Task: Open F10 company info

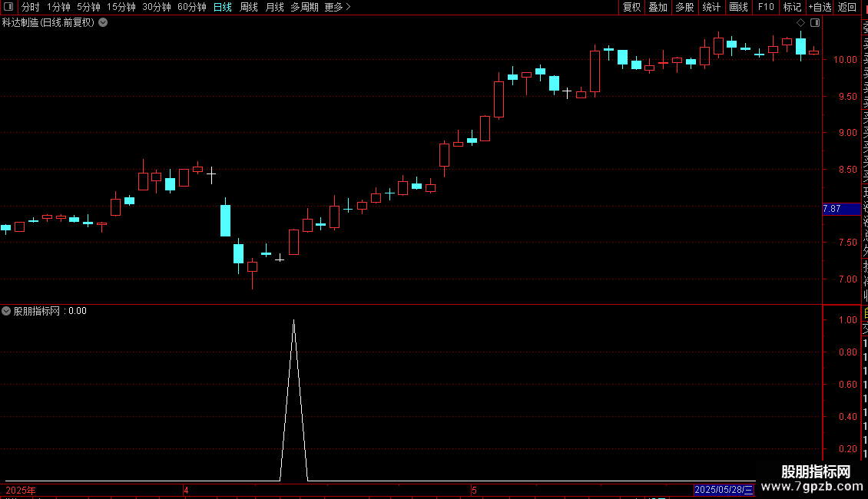Action: 766,7
